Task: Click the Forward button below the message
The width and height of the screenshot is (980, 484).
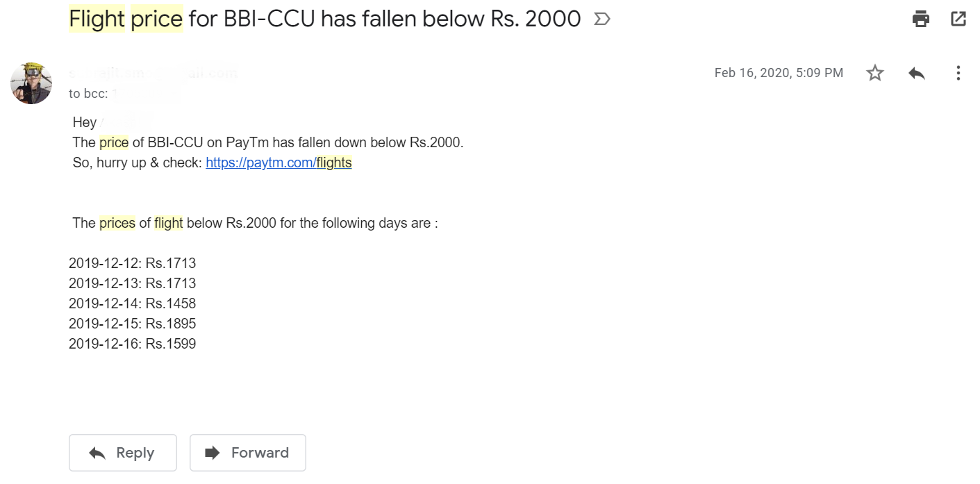Action: (248, 453)
